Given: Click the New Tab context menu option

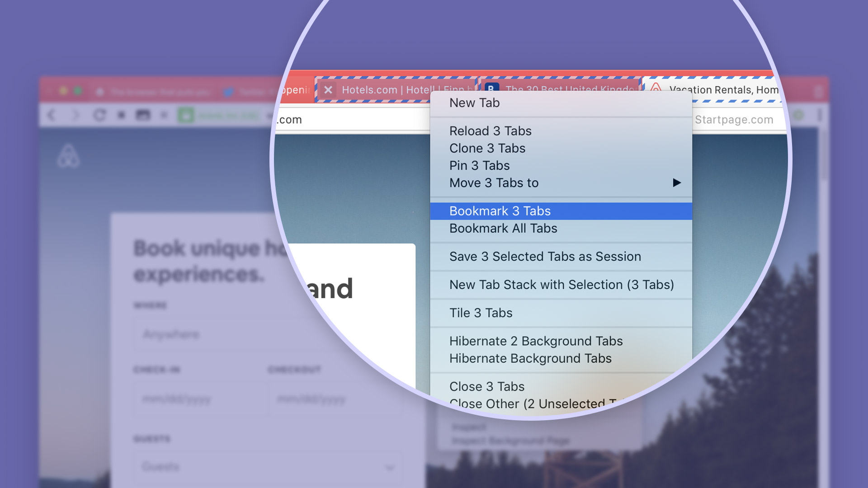Looking at the screenshot, I should point(475,102).
